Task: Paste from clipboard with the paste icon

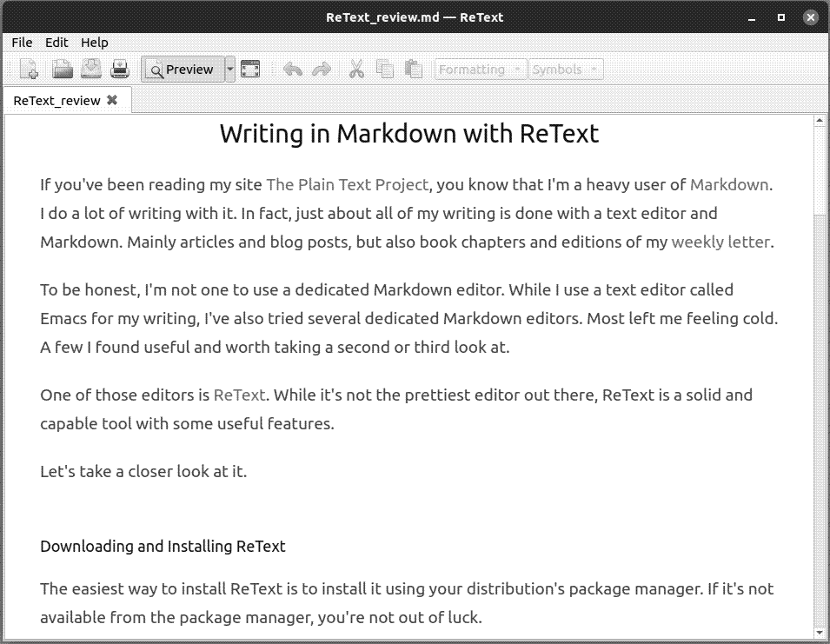Action: click(414, 70)
